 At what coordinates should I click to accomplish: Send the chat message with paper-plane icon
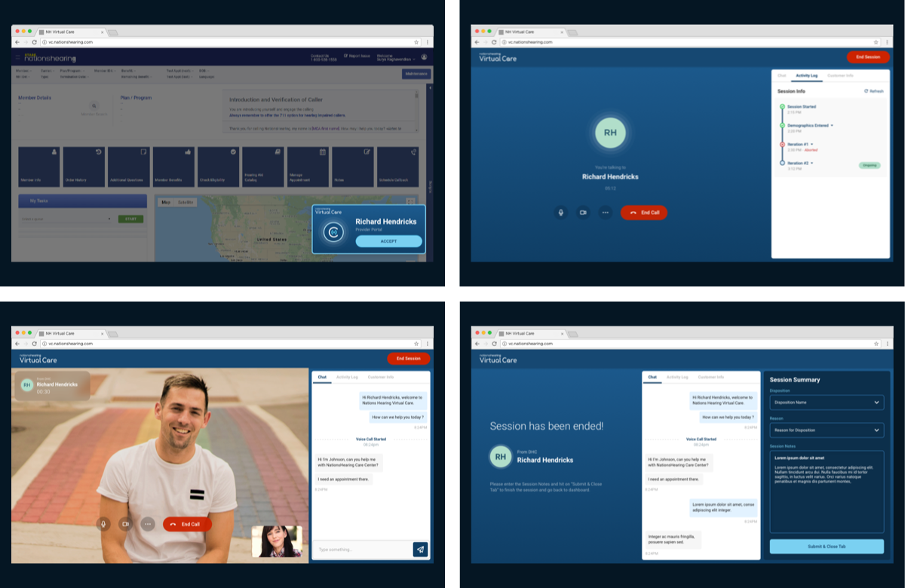(420, 550)
